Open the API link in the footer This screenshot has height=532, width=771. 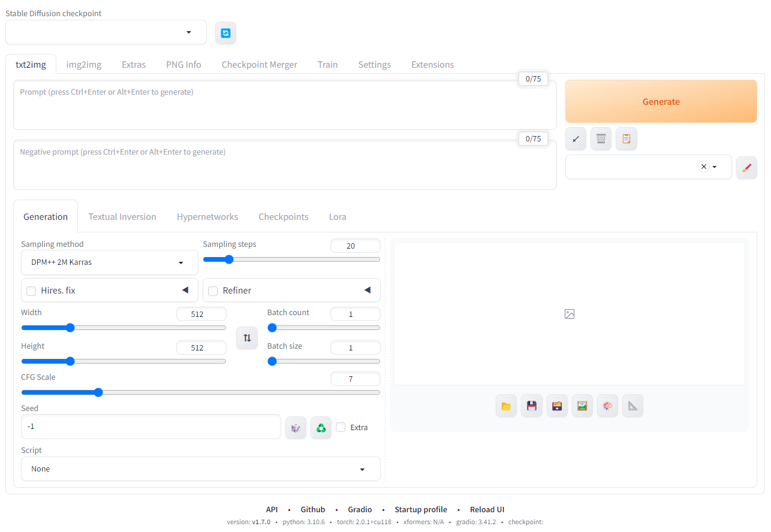[272, 510]
